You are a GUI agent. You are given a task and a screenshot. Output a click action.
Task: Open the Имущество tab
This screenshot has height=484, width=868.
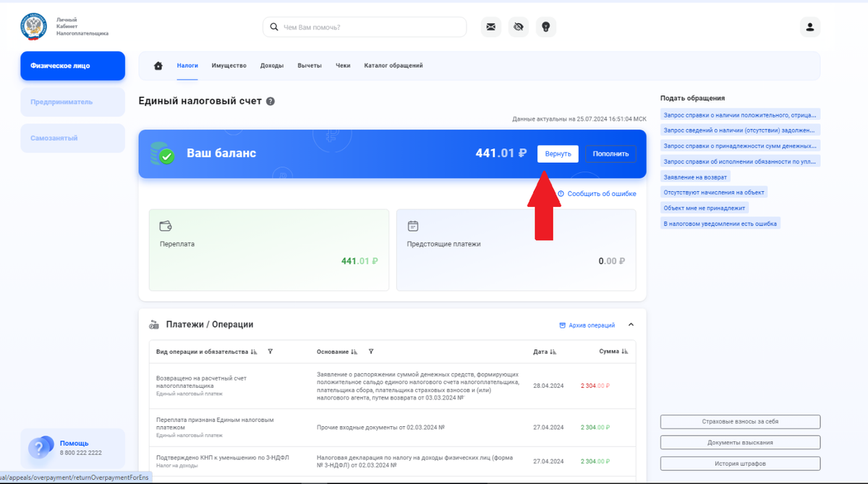[229, 66]
